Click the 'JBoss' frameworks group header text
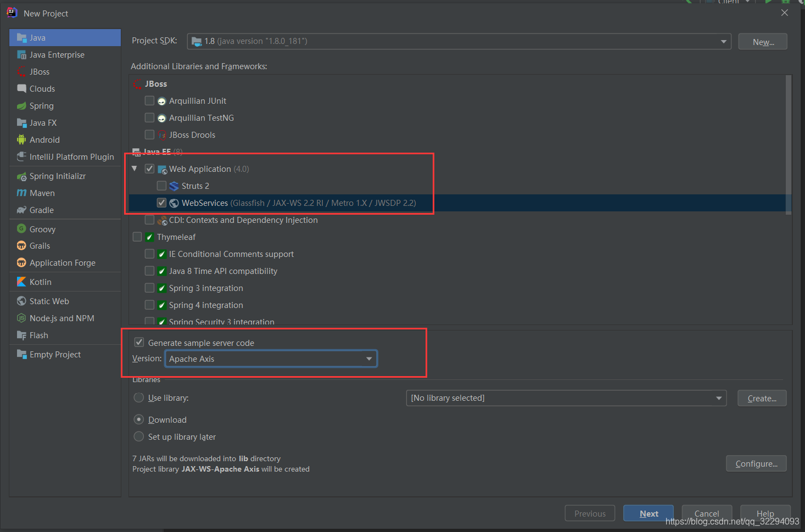The width and height of the screenshot is (805, 532). pyautogui.click(x=156, y=84)
